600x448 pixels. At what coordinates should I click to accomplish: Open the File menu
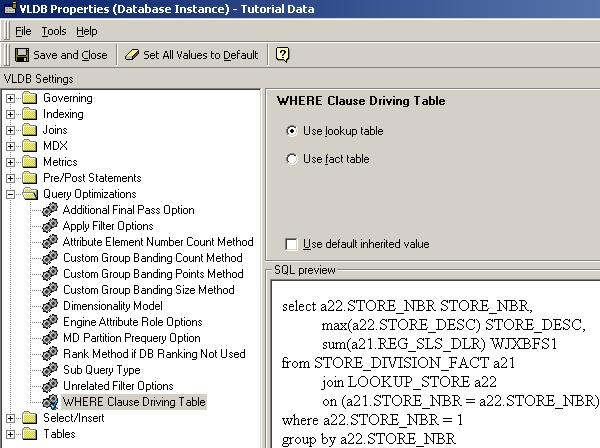(x=23, y=31)
